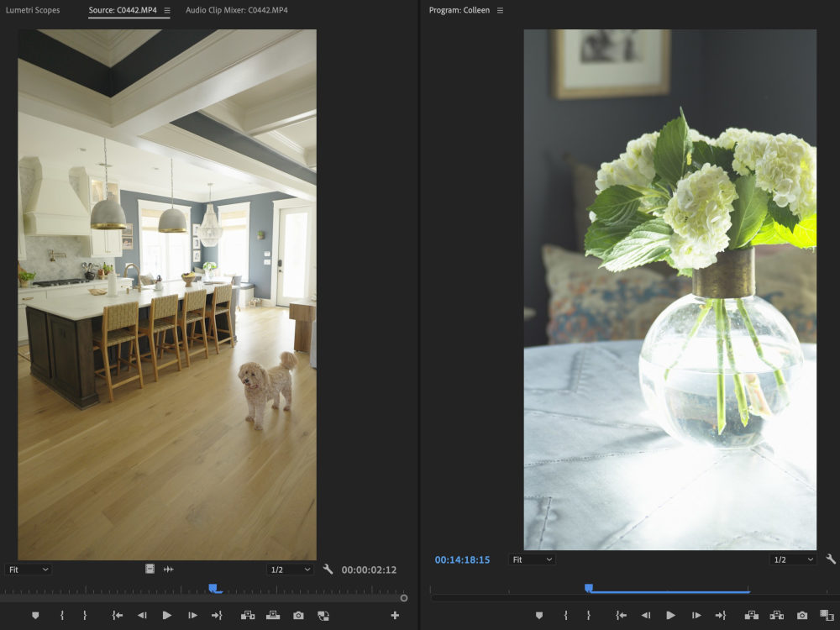Click the kitchen video in Source monitor
Screen dimensions: 840x630
tap(167, 295)
